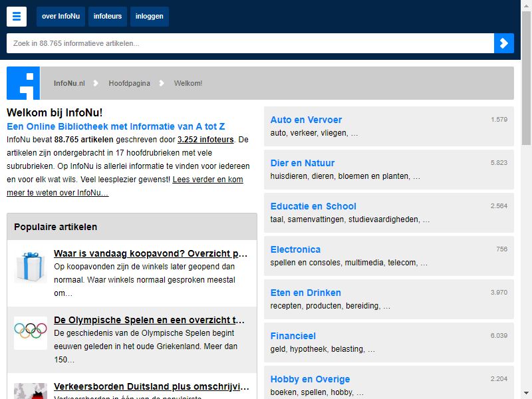Open the Verkeersborden Duitsland article thumbnail
Screen dimensions: 532x399
point(31,391)
